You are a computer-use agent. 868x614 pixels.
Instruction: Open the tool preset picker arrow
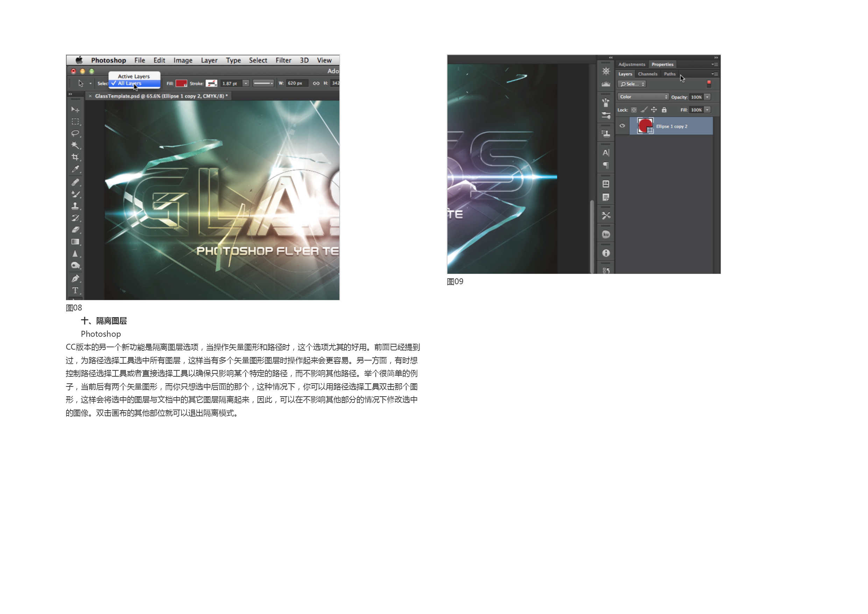(x=90, y=83)
